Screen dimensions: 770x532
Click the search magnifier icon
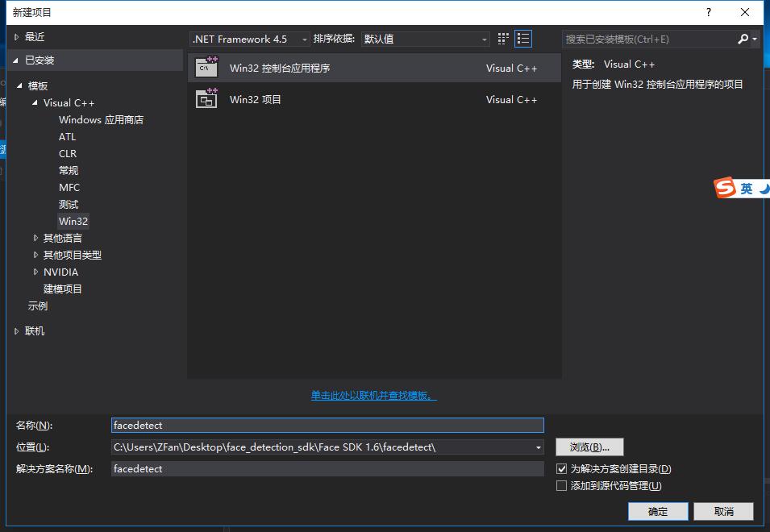pos(743,39)
